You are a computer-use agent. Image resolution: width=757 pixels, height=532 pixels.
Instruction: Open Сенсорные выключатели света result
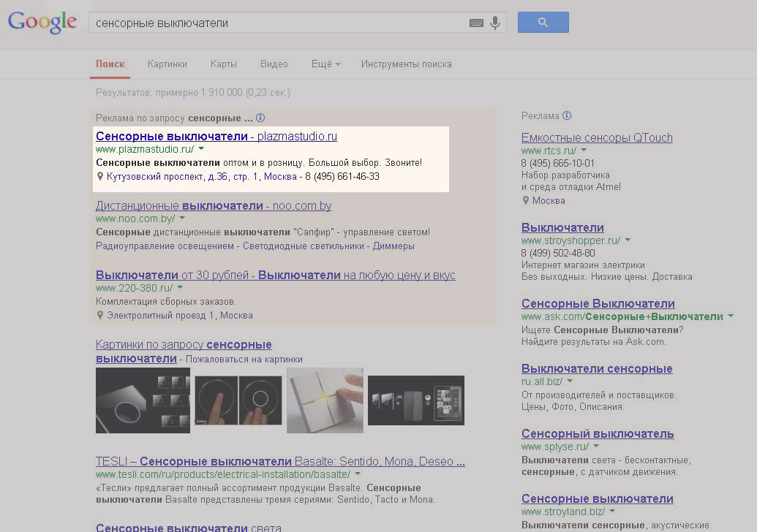188,528
